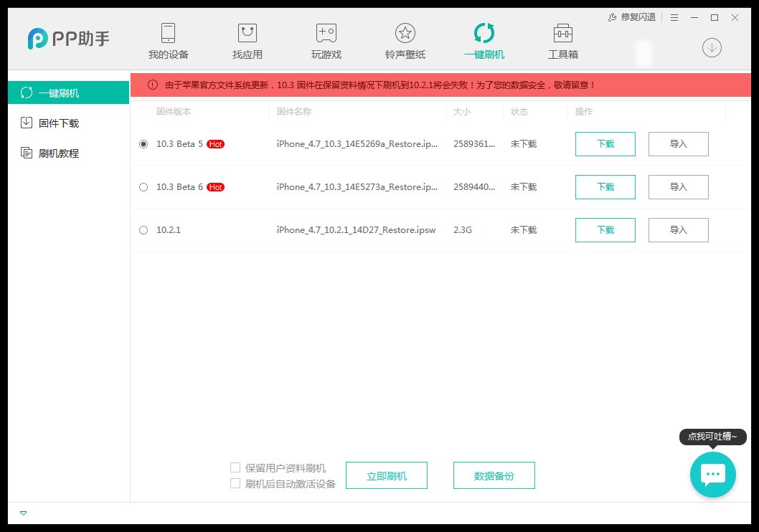Click the 立即刷机 button
This screenshot has height=532, width=759.
click(x=387, y=475)
